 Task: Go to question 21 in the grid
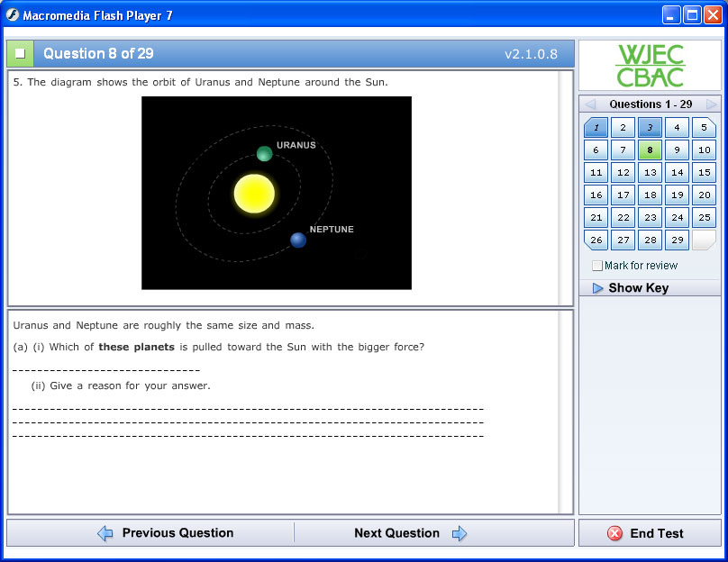[596, 217]
